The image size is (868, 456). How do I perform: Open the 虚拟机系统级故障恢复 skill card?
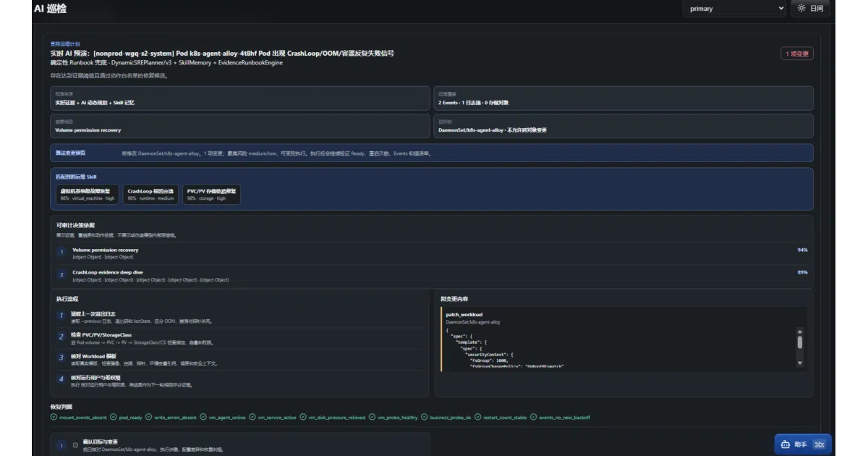click(88, 194)
